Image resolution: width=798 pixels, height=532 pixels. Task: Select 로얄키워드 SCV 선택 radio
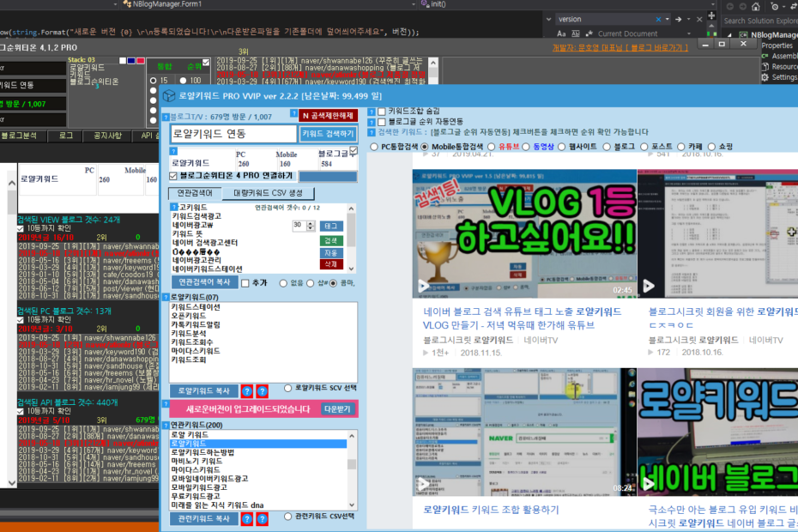(x=288, y=388)
